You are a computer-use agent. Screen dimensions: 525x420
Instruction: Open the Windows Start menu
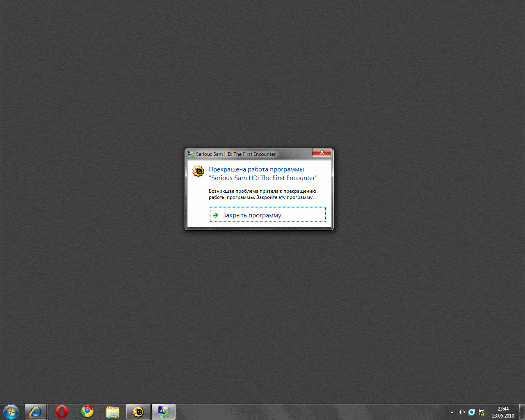point(11,412)
